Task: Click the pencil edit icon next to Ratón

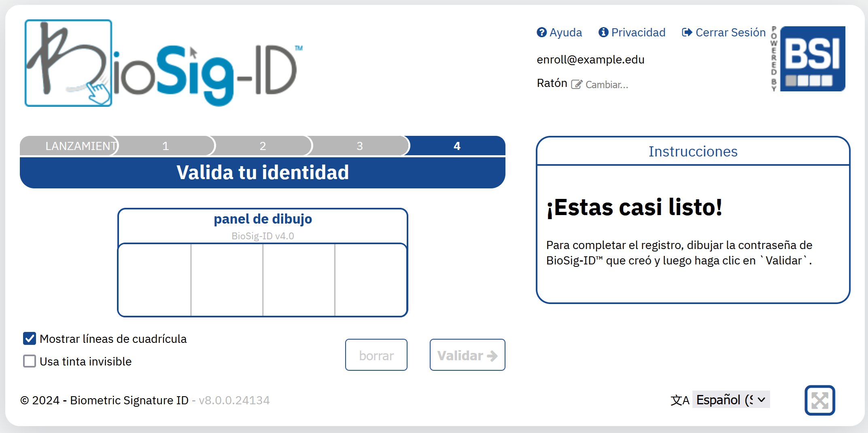Action: (x=576, y=84)
